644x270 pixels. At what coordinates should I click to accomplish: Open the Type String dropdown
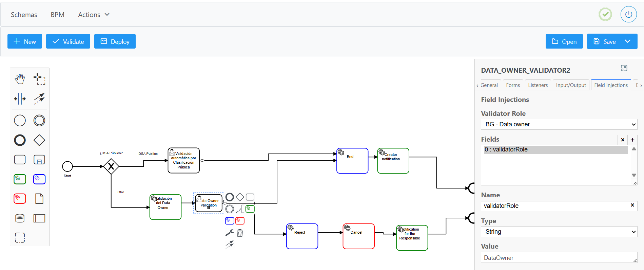(x=559, y=232)
